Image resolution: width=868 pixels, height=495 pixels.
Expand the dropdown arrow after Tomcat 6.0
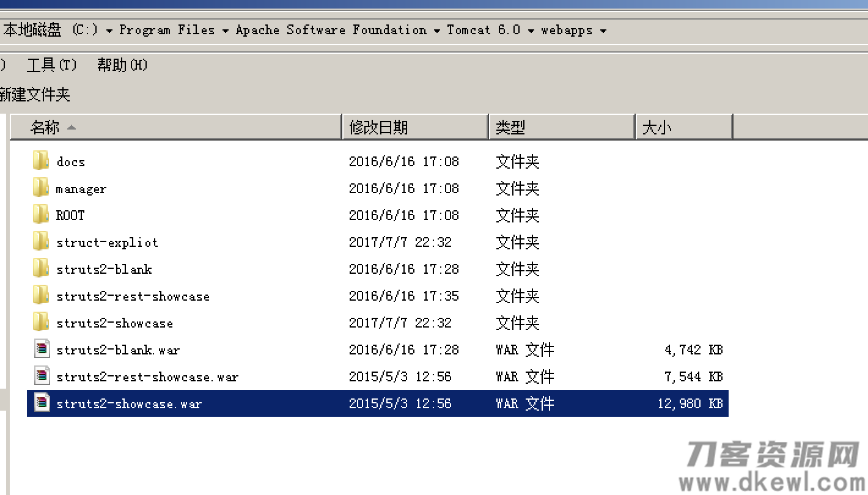(x=531, y=31)
